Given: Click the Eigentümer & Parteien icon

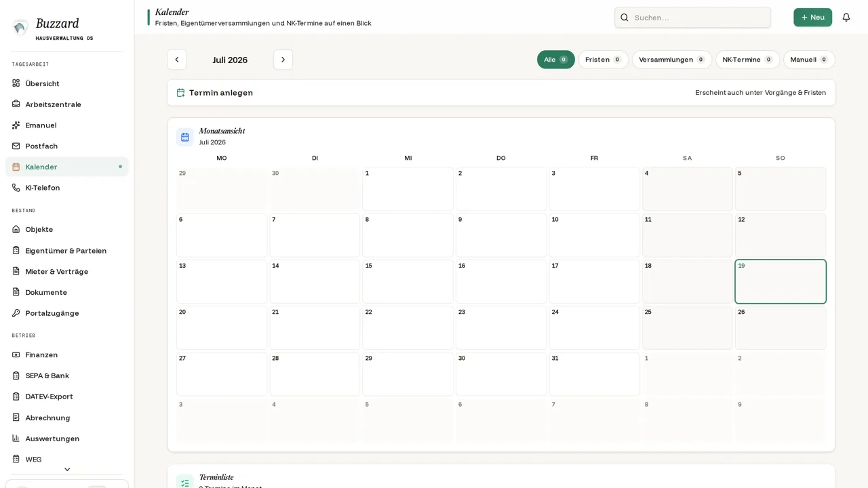Looking at the screenshot, I should tap(16, 250).
